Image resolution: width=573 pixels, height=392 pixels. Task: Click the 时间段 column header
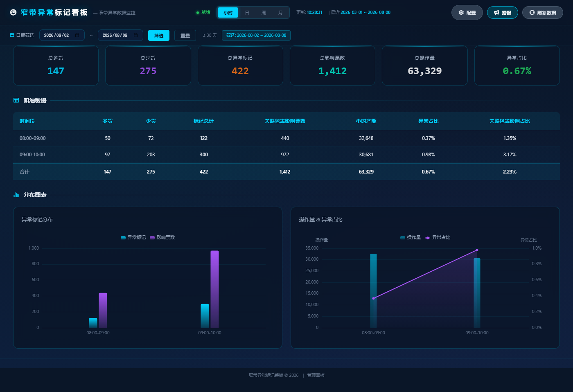27,121
